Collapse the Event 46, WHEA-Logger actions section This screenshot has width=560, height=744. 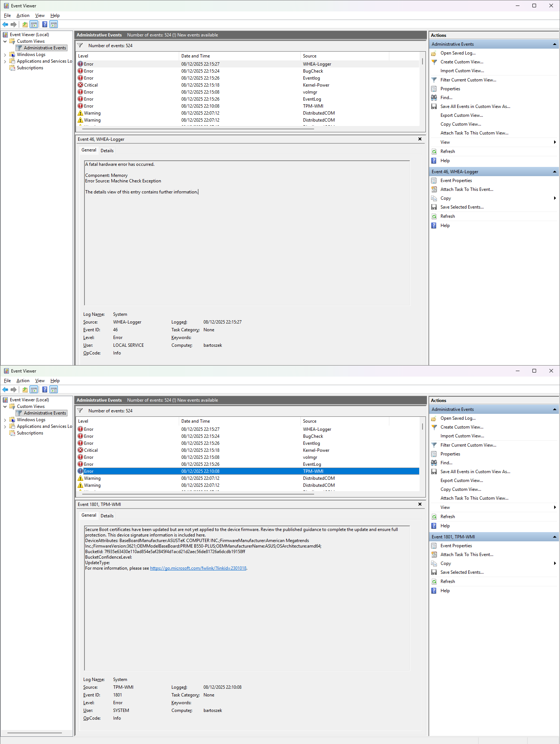coord(554,172)
